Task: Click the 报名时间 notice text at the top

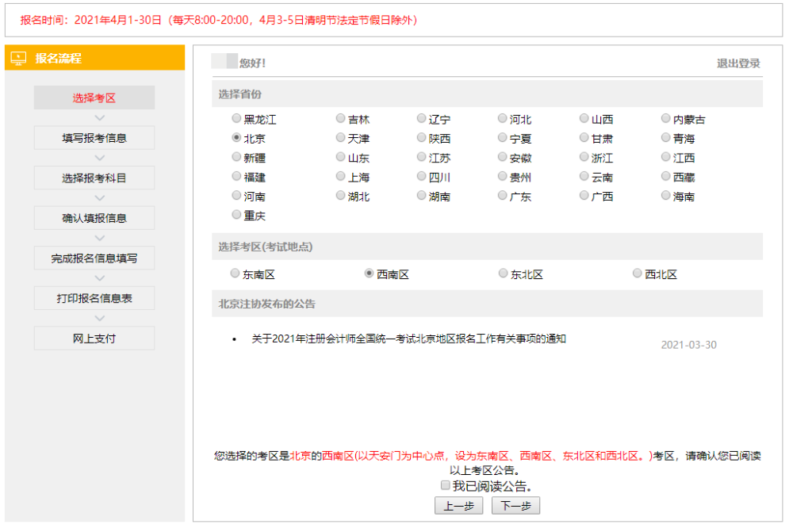Action: [219, 21]
